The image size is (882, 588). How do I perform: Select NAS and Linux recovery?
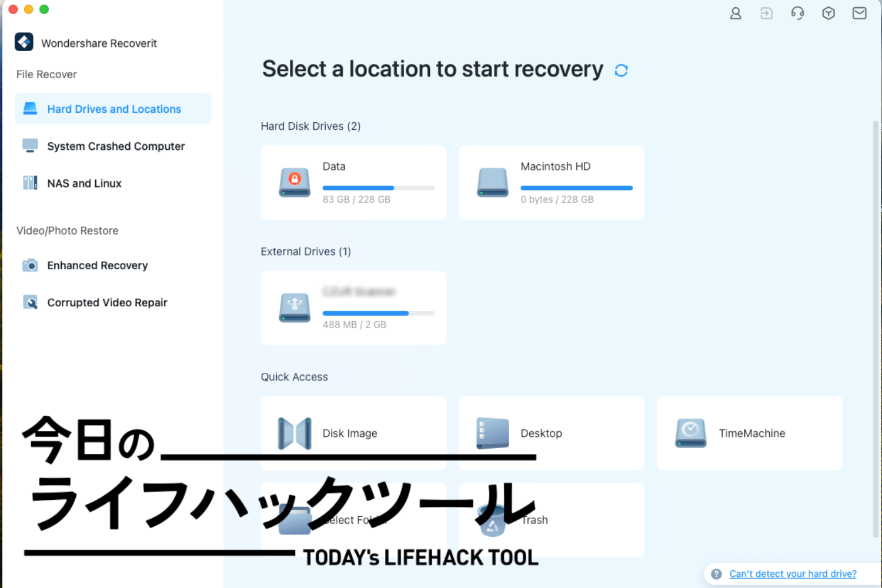click(x=84, y=183)
